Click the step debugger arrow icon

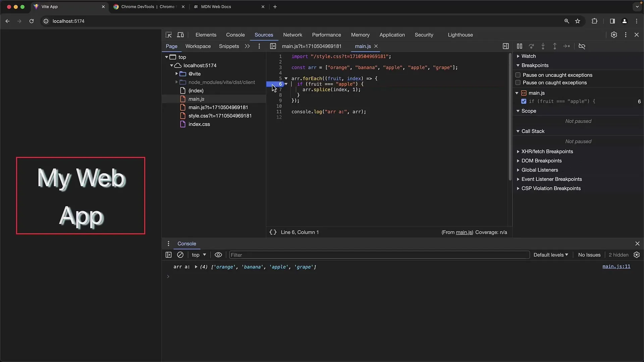pyautogui.click(x=567, y=46)
